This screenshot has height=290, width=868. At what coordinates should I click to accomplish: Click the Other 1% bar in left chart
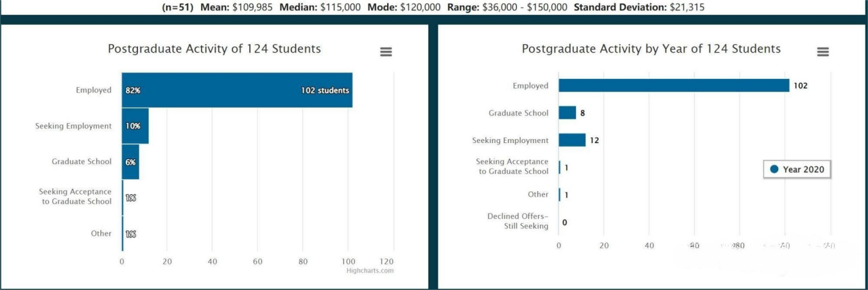coord(123,234)
